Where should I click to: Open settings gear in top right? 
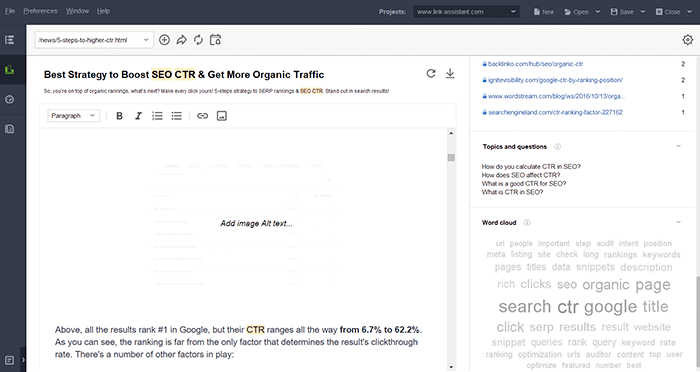688,40
